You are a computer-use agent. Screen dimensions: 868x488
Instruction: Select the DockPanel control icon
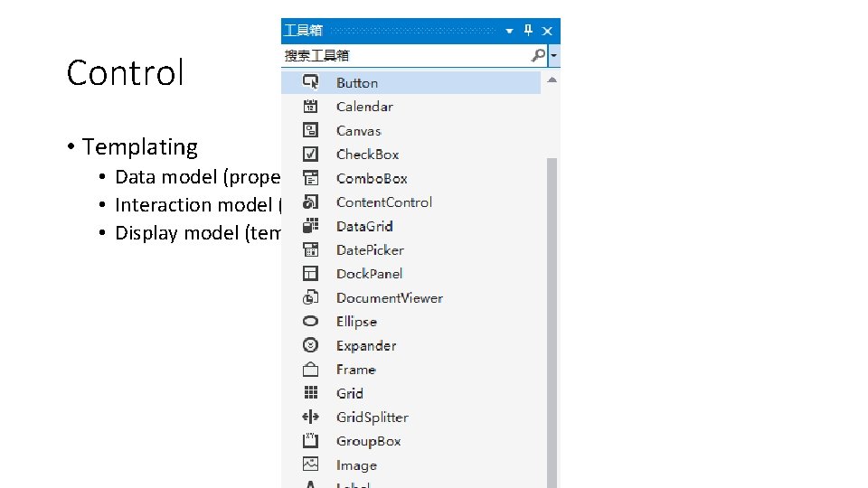tap(310, 273)
